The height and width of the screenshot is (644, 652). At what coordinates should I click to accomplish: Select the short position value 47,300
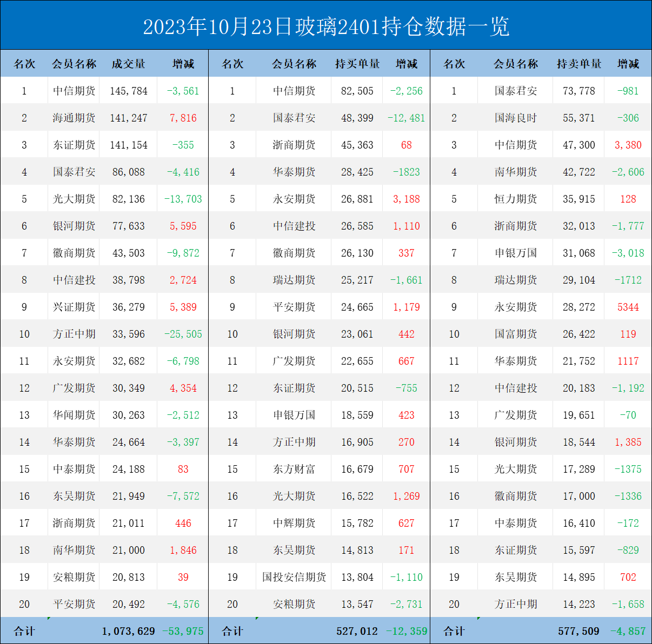[579, 145]
